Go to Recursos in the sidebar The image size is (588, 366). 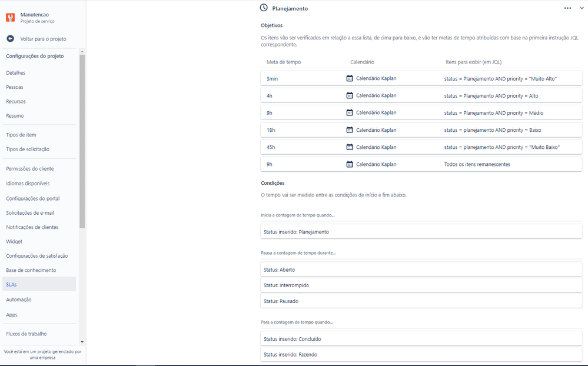[x=16, y=101]
